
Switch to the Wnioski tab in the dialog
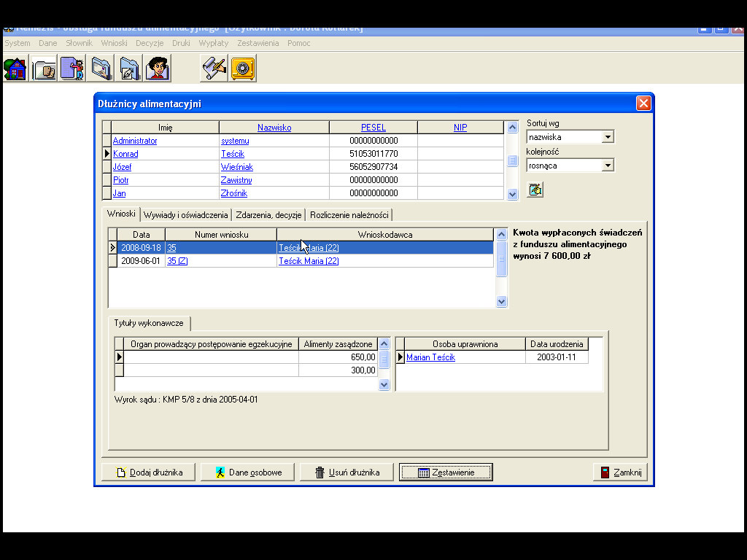121,214
